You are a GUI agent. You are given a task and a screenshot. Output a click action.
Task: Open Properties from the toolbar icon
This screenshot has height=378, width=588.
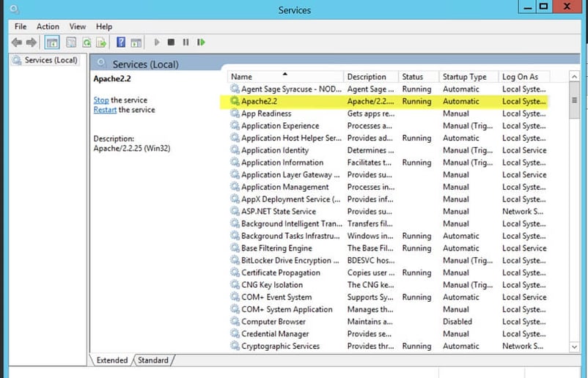[71, 42]
